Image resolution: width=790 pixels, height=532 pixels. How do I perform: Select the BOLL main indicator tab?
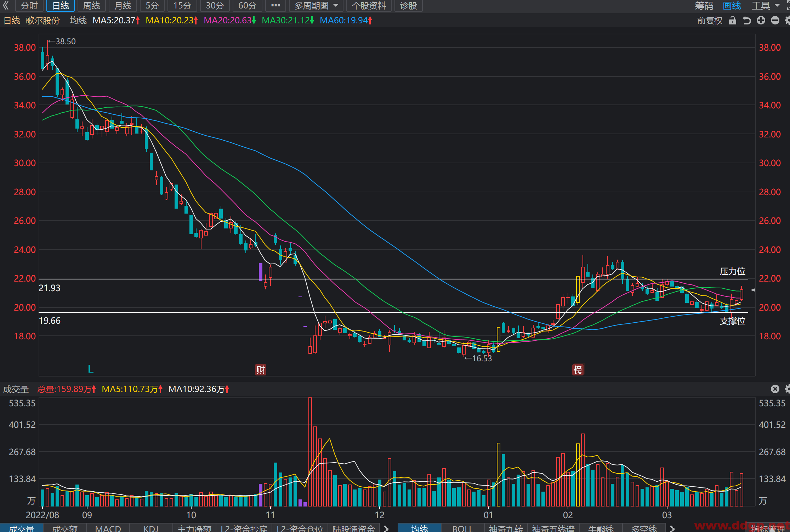click(463, 528)
